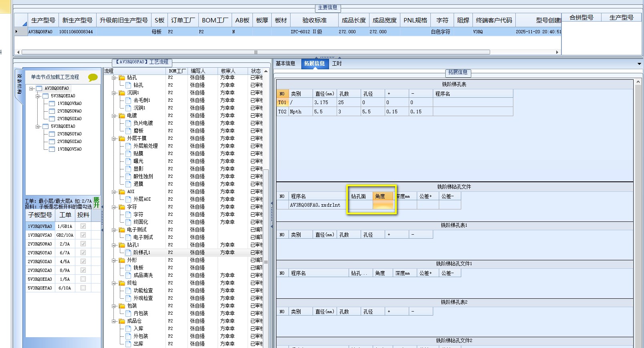Click document icon of 外层前处理 step
Viewport: 644px width, 348px height.
(x=128, y=146)
